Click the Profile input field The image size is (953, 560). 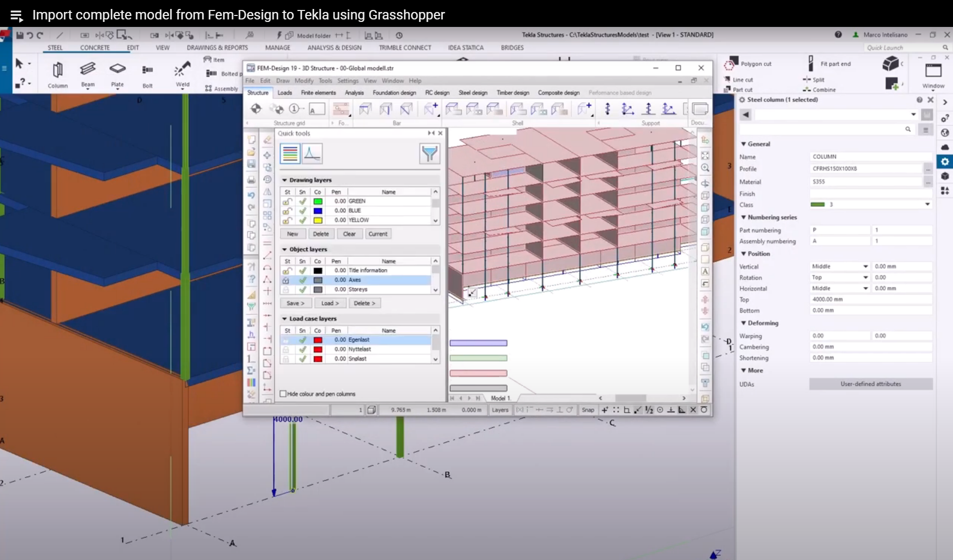(866, 169)
